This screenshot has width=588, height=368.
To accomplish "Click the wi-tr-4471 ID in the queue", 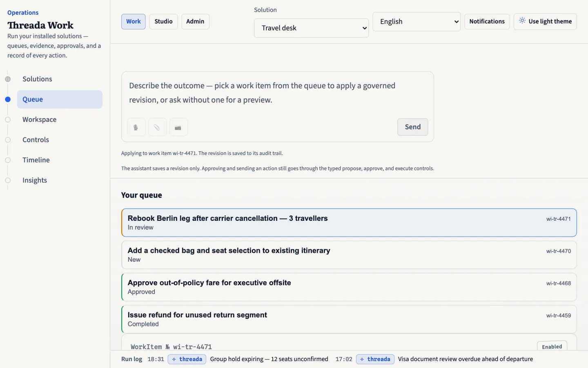I will pos(558,219).
